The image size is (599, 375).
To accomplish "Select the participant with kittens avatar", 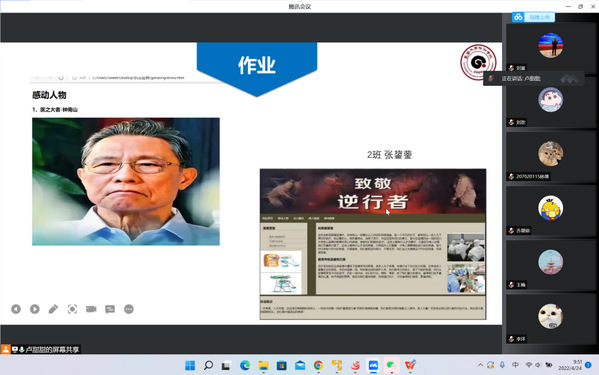I will [x=550, y=154].
